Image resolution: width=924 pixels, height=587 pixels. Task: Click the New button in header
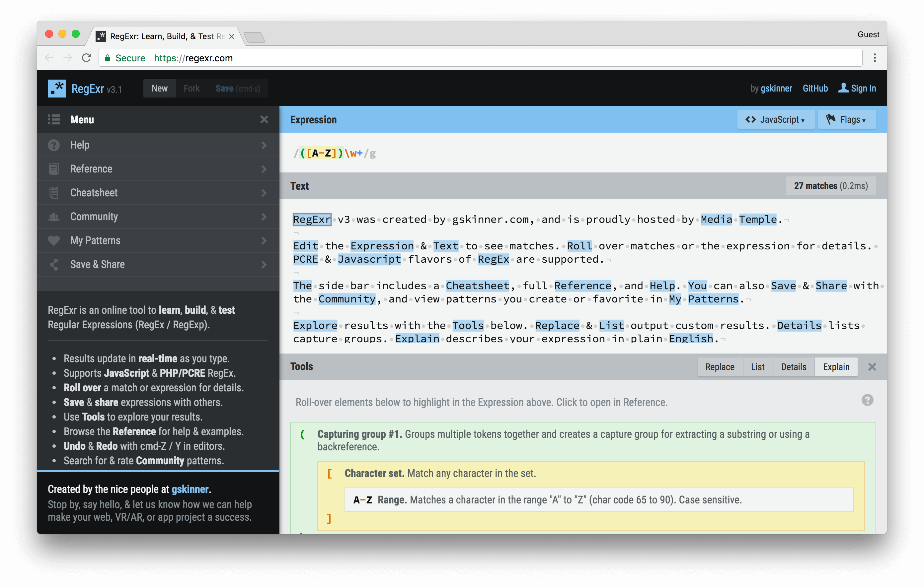click(x=159, y=89)
